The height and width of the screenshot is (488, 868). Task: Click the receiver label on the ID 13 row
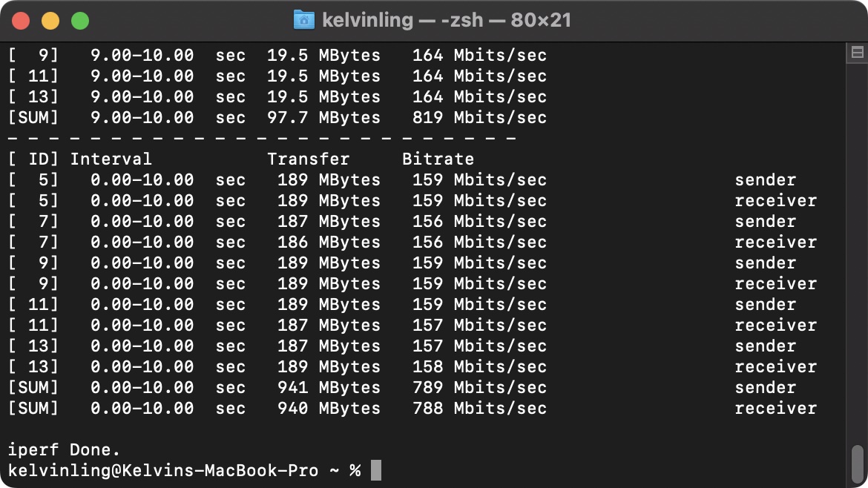pos(776,366)
